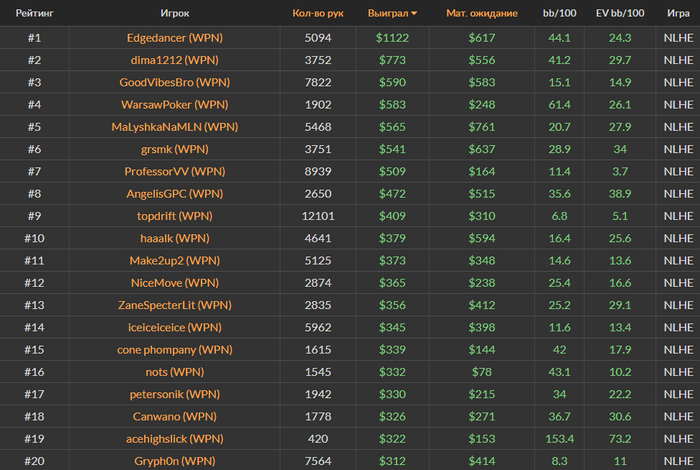The height and width of the screenshot is (470, 700).
Task: Select the #20 rating cell
Action: pyautogui.click(x=34, y=461)
